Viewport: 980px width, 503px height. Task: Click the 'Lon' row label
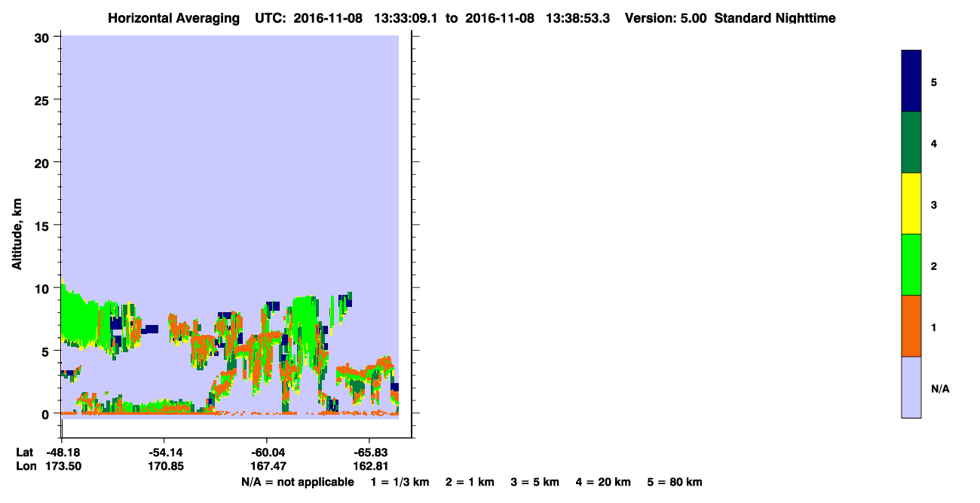(25, 467)
